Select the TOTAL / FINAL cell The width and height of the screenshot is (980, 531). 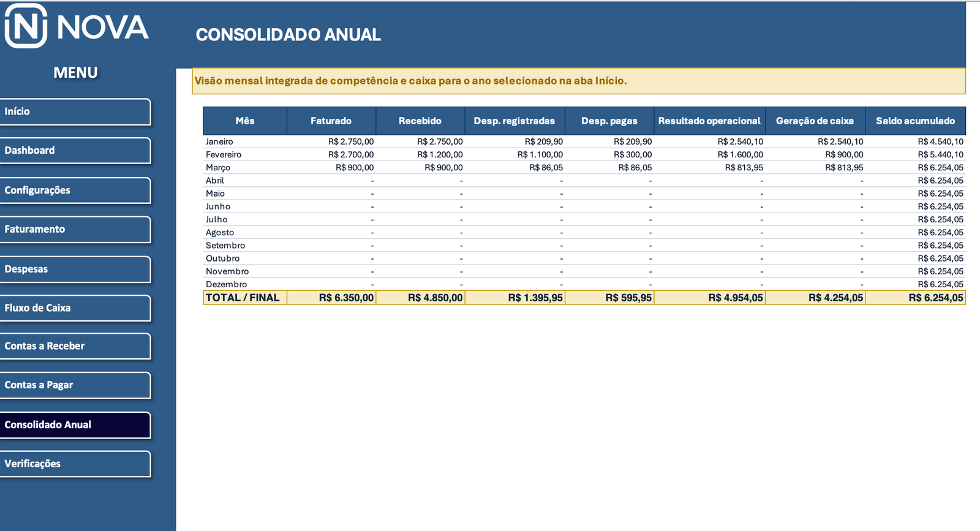pyautogui.click(x=245, y=298)
